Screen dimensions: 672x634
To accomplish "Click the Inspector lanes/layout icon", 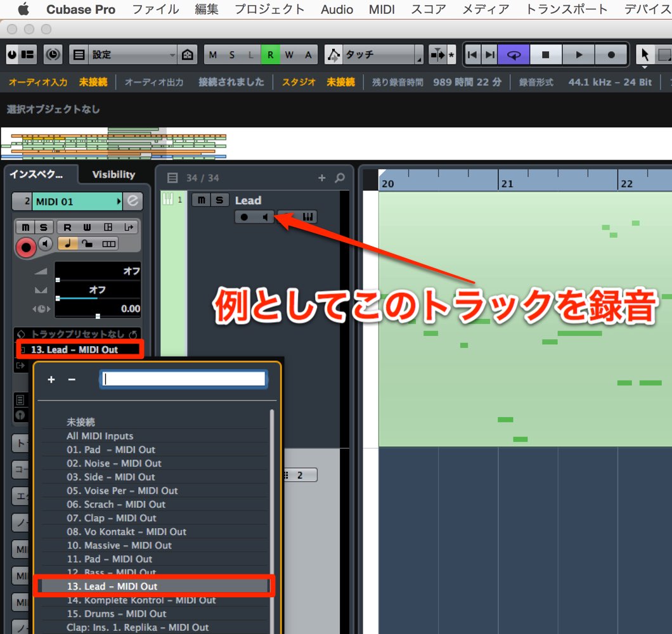I will [x=108, y=227].
